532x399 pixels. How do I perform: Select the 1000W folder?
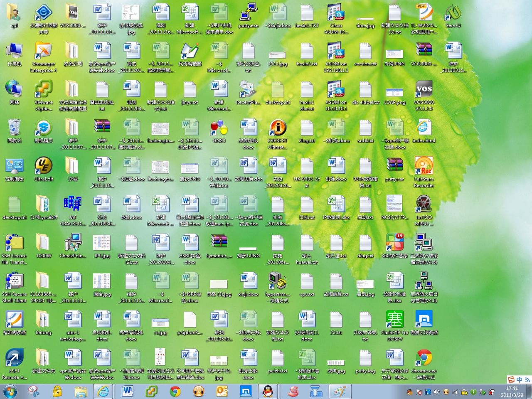click(44, 246)
